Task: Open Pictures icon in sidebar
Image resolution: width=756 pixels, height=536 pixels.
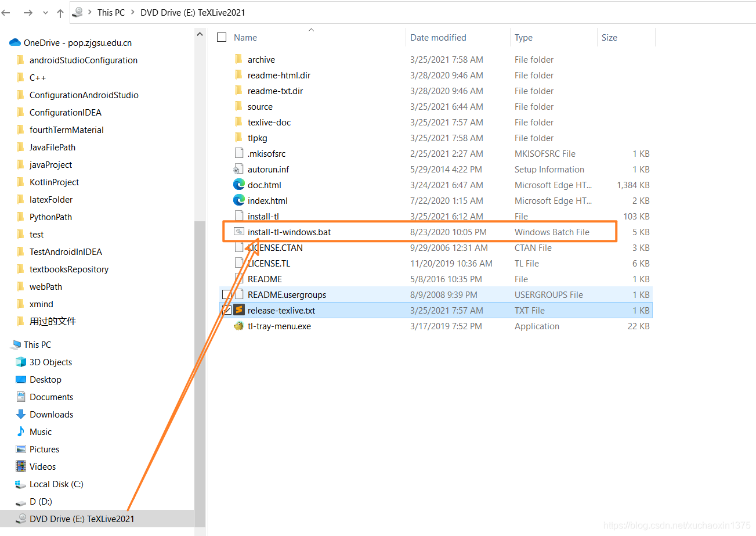Action: tap(21, 449)
